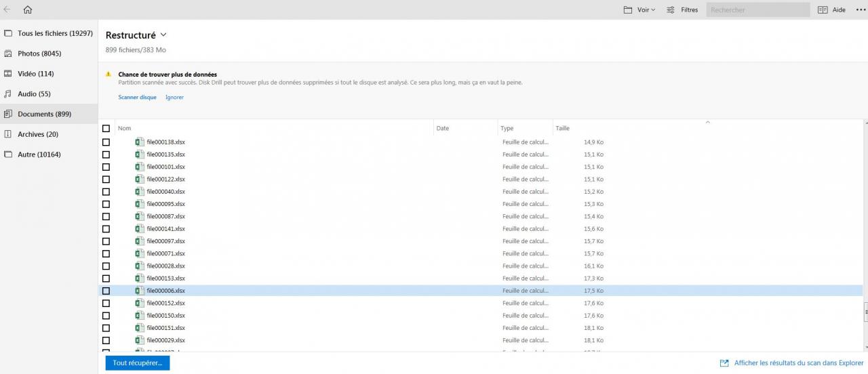Screen dimensions: 868x374
Task: Click the Excel icon of file000150.xlsx
Action: tap(140, 315)
